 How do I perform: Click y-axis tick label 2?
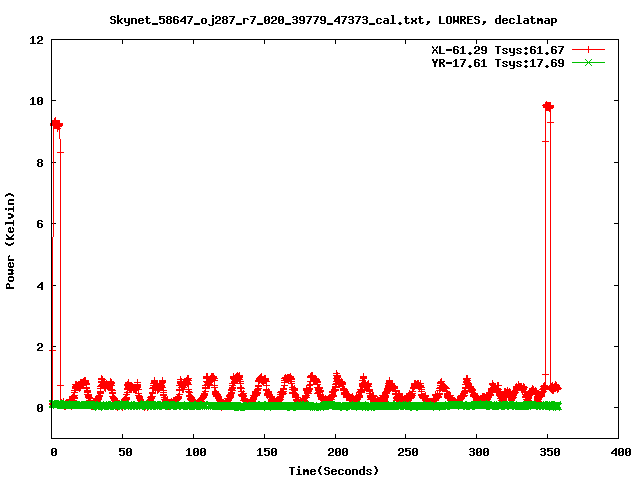pos(40,347)
